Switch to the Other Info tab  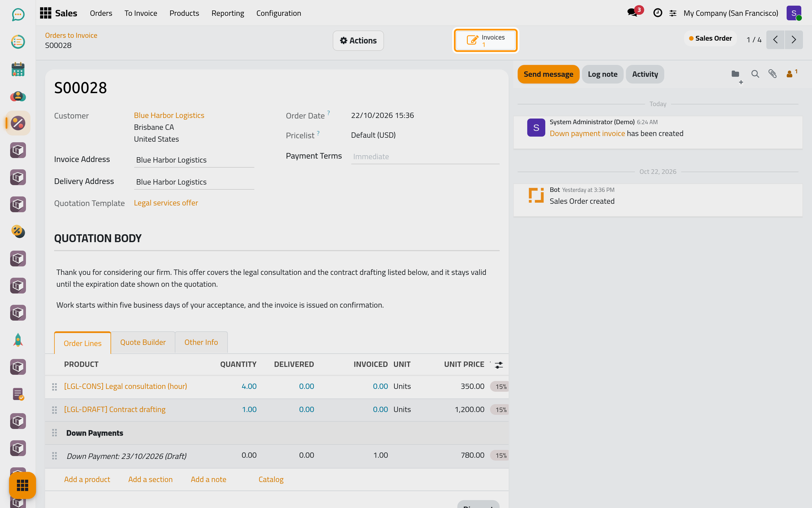pyautogui.click(x=201, y=342)
